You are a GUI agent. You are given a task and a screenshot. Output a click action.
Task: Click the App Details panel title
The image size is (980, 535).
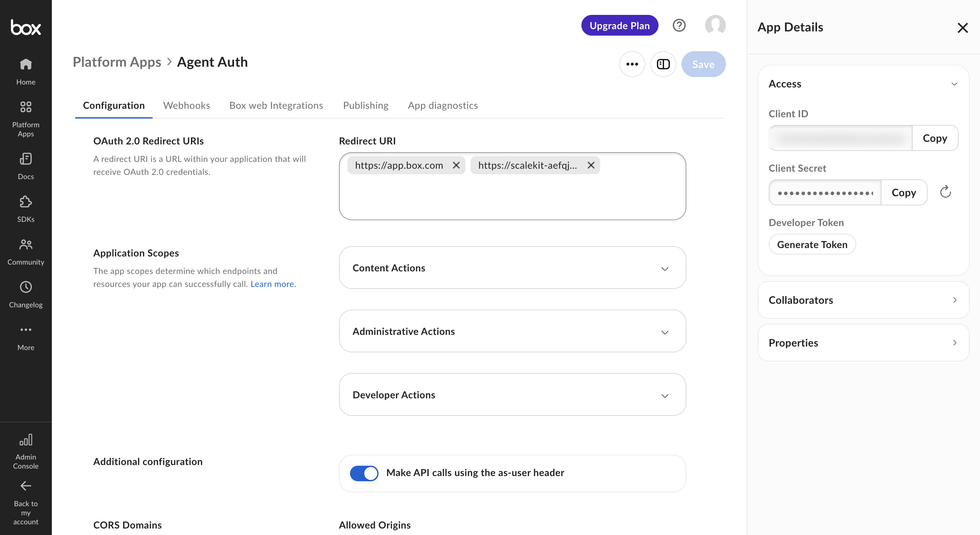(790, 28)
